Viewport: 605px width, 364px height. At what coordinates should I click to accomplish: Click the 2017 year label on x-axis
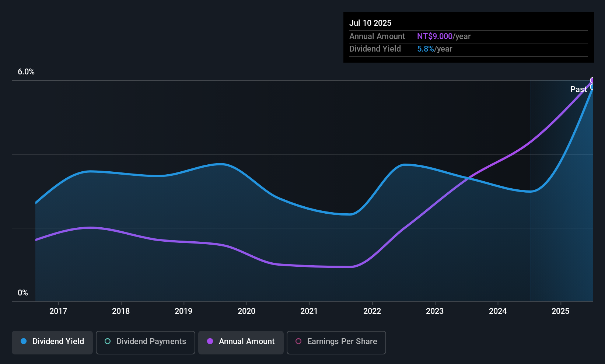point(58,311)
